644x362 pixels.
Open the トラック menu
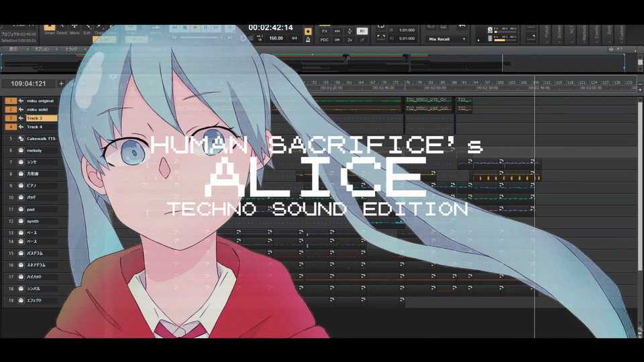pos(74,49)
